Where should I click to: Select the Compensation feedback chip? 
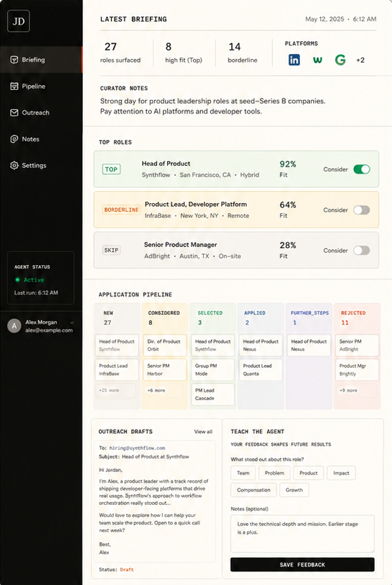pyautogui.click(x=254, y=490)
